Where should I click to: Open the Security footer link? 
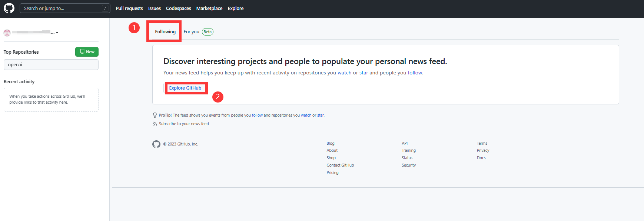[409, 165]
